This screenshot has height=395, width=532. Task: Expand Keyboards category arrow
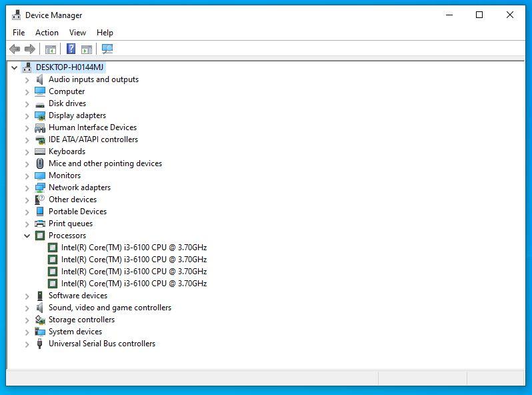[x=27, y=152]
